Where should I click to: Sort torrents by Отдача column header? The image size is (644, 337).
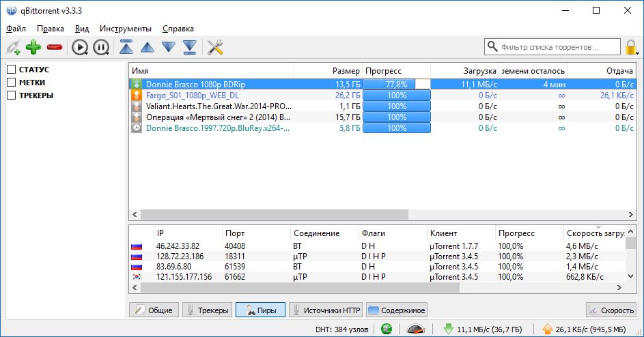602,71
